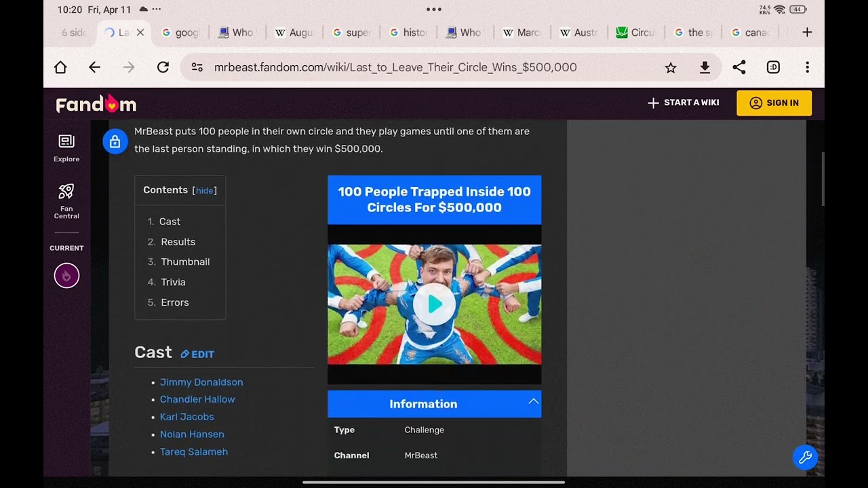This screenshot has width=868, height=488.
Task: Click the '100 People Trapped' infobox title
Action: pyautogui.click(x=435, y=199)
